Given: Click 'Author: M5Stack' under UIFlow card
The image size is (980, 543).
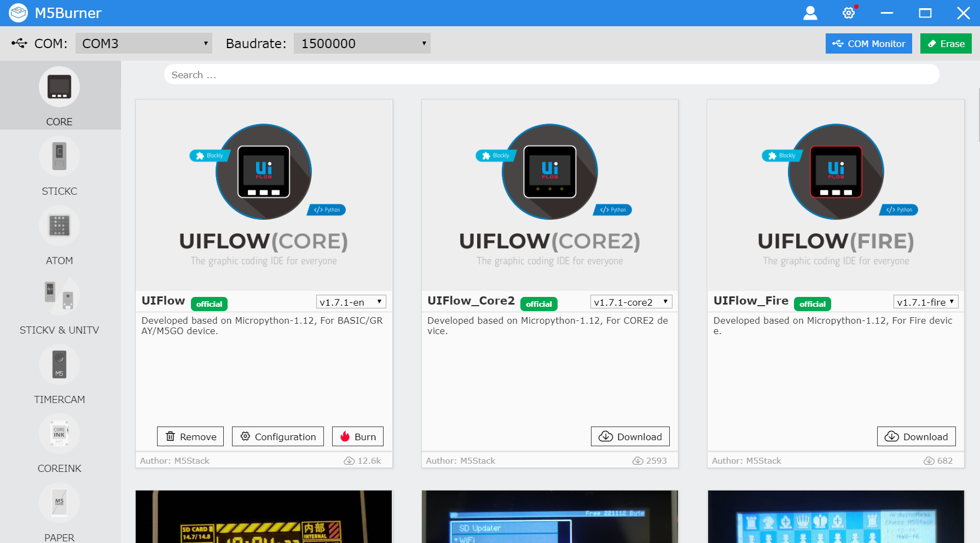Looking at the screenshot, I should [x=175, y=461].
